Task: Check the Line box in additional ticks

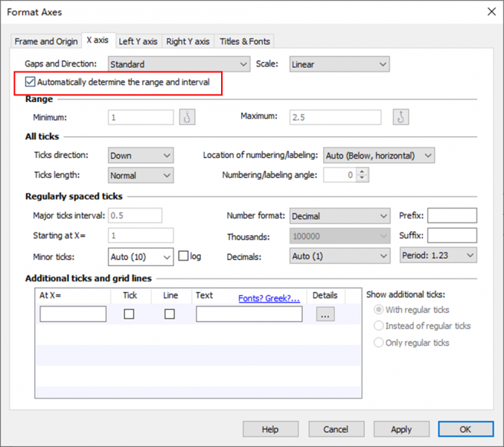Action: [170, 314]
